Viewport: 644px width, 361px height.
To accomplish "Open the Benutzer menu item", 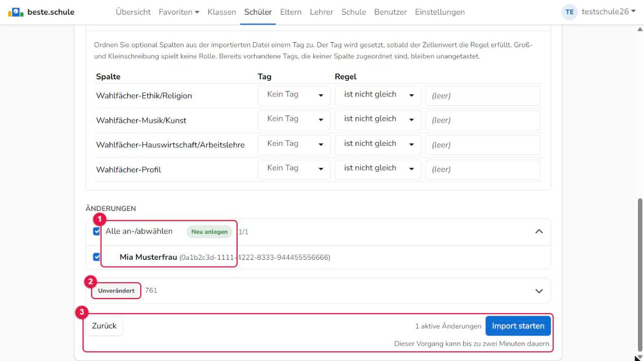I will pyautogui.click(x=390, y=12).
